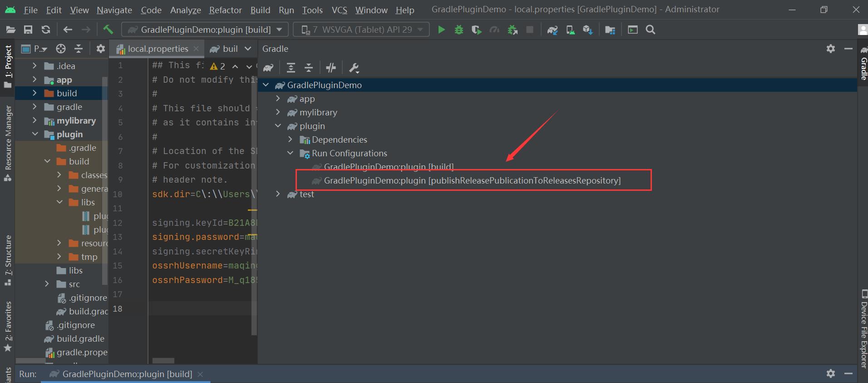
Task: Close the local.properties tab
Action: click(196, 49)
